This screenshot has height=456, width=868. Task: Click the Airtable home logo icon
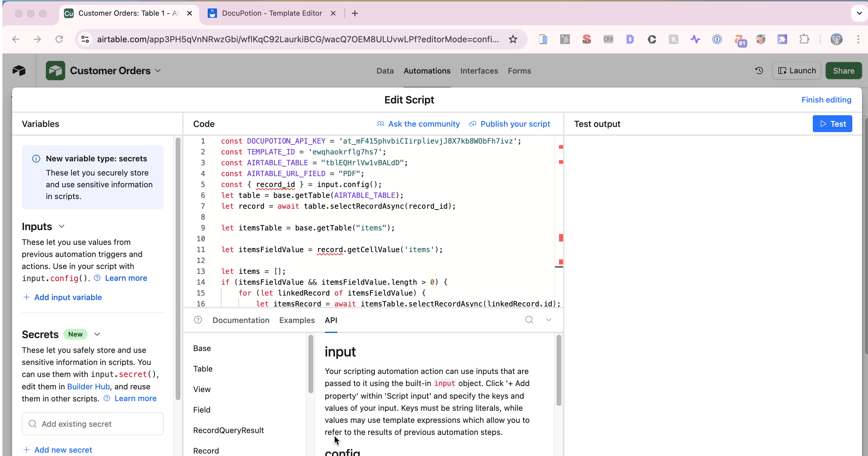click(x=19, y=71)
